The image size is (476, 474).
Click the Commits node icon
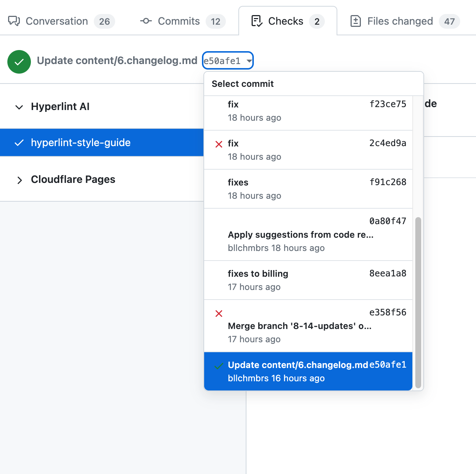(x=146, y=21)
